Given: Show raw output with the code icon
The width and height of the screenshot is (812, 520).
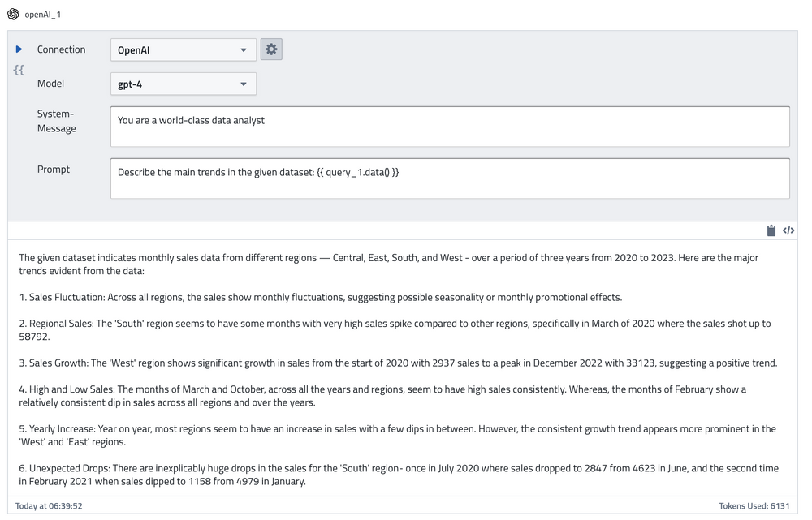Looking at the screenshot, I should pos(788,231).
